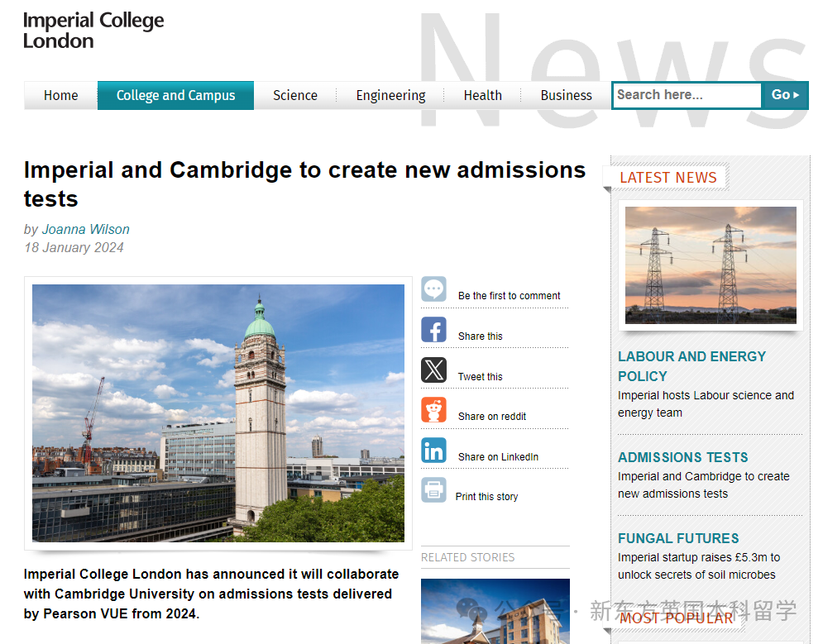823x644 pixels.
Task: Click the Facebook share icon
Action: [x=433, y=330]
